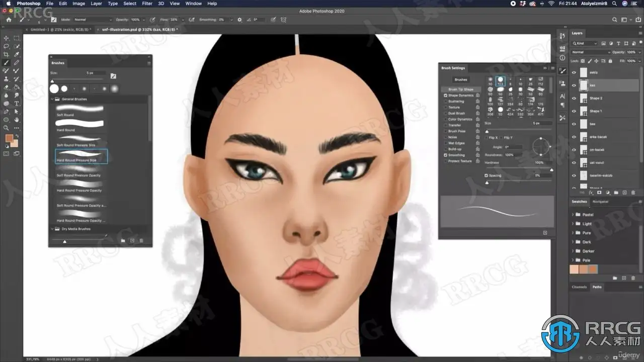Open the Filter menu
Image resolution: width=644 pixels, height=362 pixels.
[x=147, y=4]
